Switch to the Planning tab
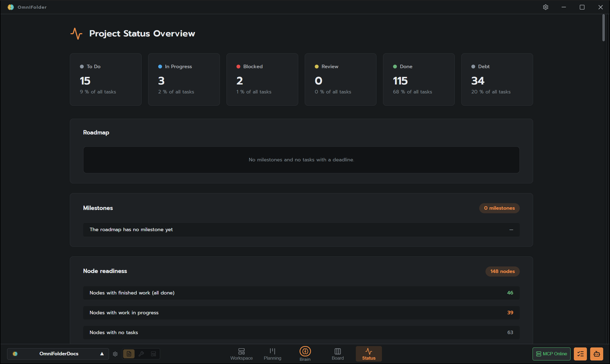 272,354
